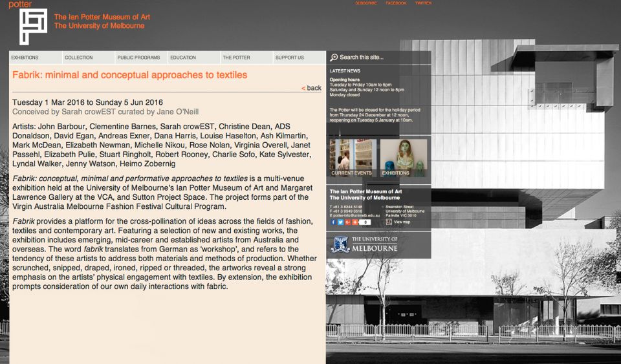Click 'The University of Melbourne' orange header text
621x364 pixels.
100,26
